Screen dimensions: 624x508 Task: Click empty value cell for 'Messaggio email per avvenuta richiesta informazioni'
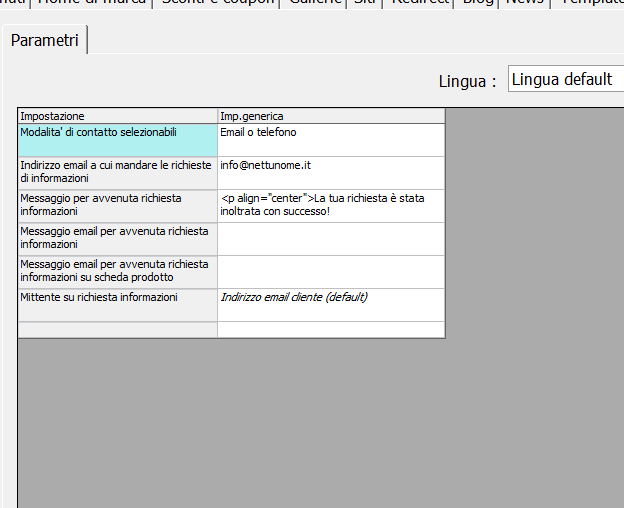[x=331, y=239]
